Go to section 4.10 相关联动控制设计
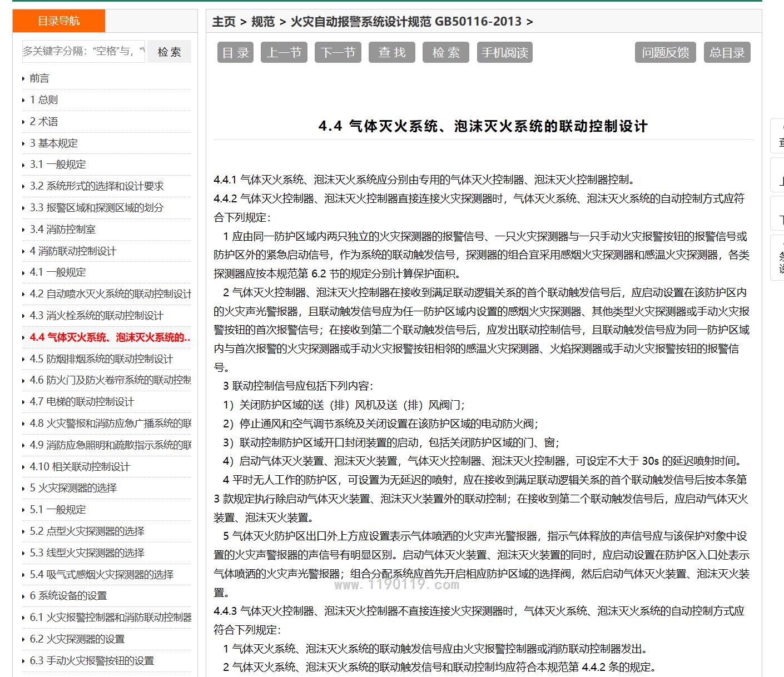Image resolution: width=784 pixels, height=677 pixels. coord(80,467)
